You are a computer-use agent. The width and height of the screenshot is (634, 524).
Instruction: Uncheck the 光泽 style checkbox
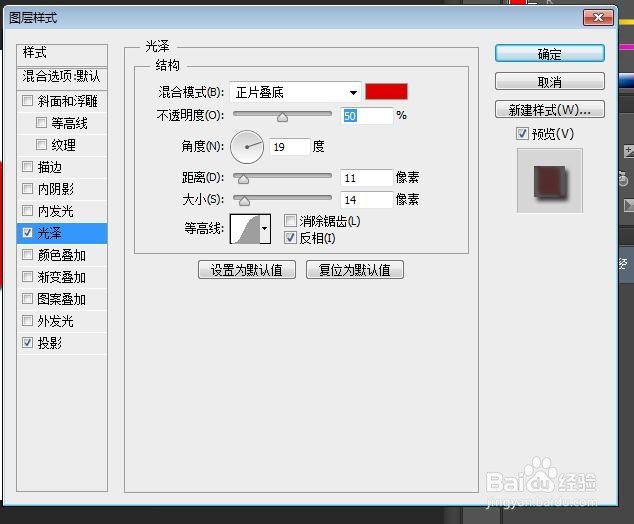tap(27, 232)
